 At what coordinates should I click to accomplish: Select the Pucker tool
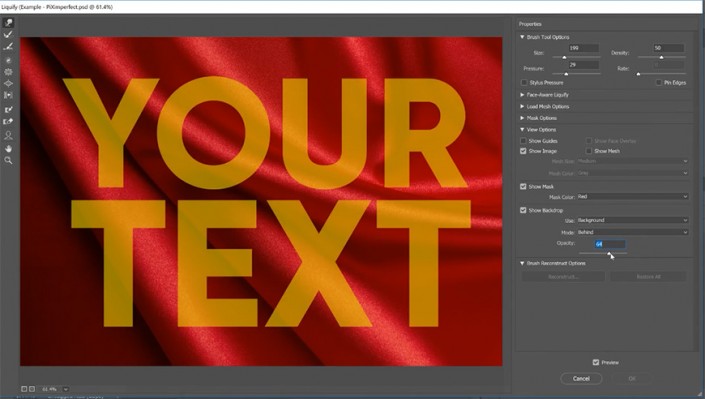(8, 72)
